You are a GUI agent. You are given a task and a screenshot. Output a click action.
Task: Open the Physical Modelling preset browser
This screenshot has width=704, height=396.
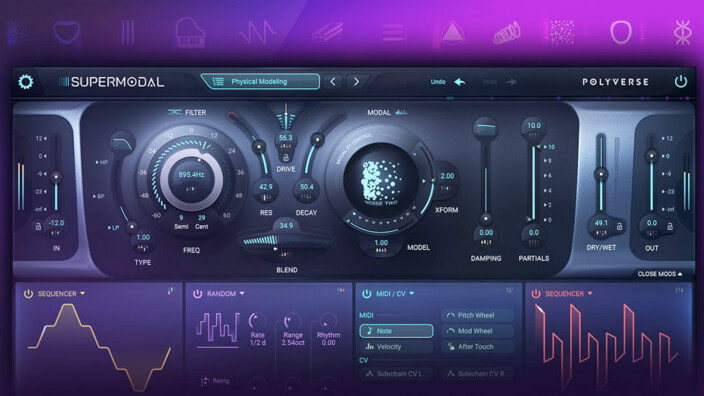click(x=260, y=82)
